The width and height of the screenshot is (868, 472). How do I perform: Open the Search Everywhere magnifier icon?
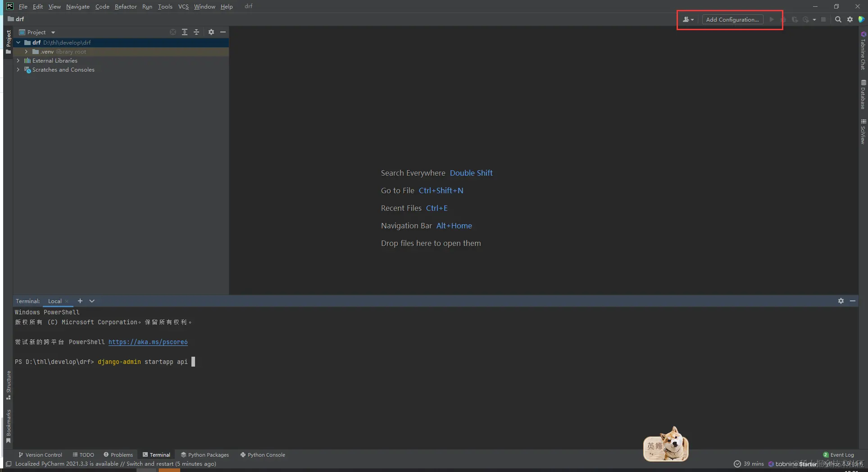(838, 19)
